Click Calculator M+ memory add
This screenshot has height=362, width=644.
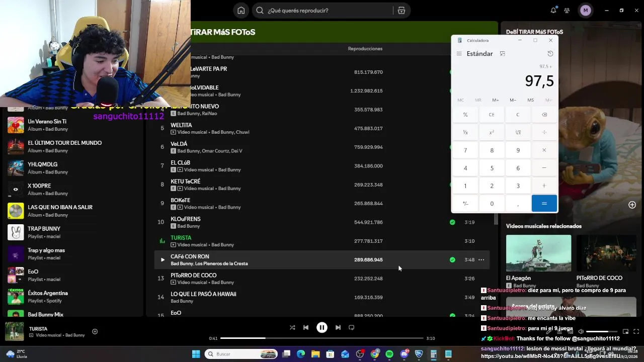coord(496,100)
